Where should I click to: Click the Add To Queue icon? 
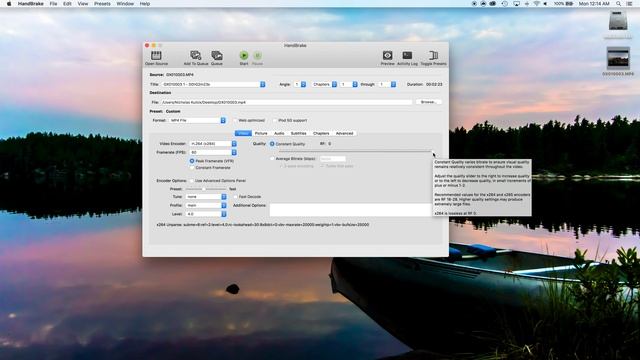(x=196, y=55)
